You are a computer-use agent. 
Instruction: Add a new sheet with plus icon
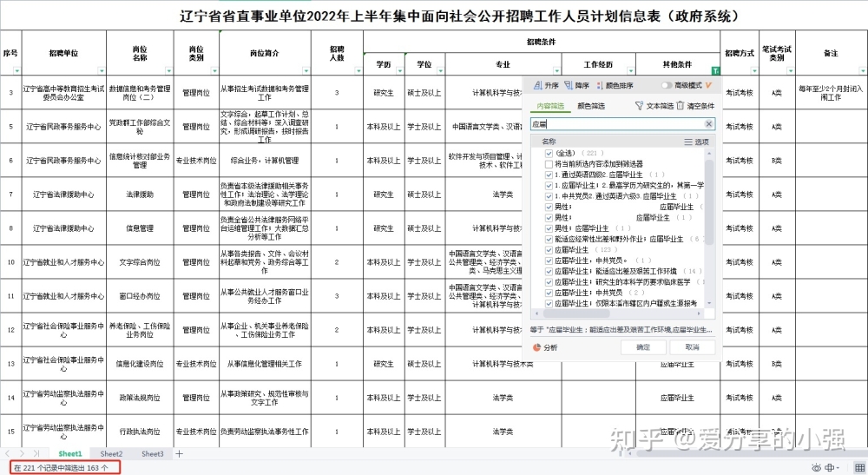(x=179, y=453)
